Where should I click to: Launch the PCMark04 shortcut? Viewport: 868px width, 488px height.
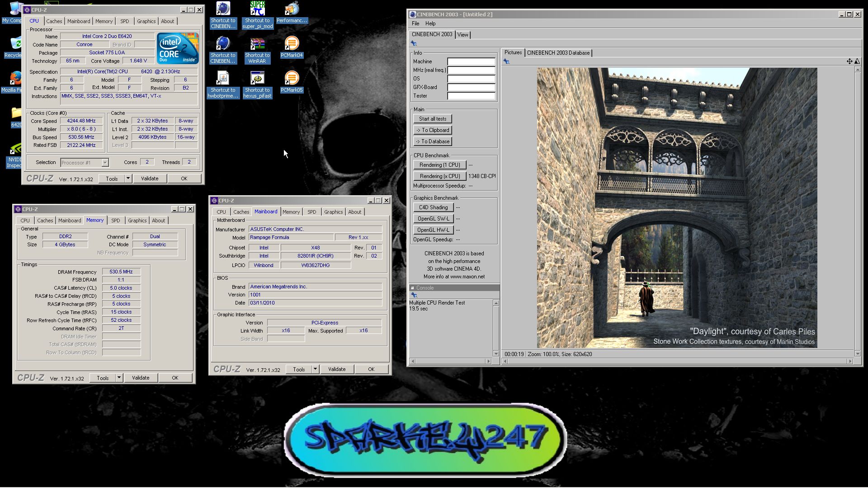(x=292, y=47)
